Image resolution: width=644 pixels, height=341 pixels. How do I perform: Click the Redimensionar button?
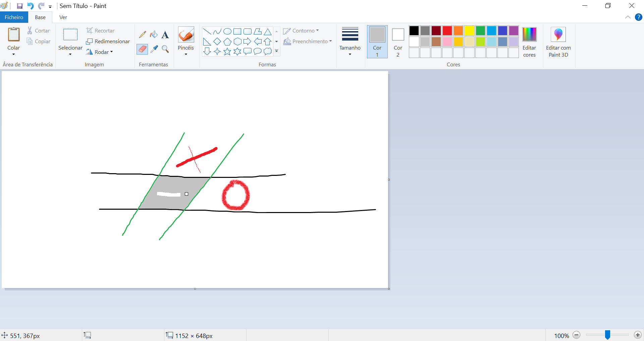(108, 42)
